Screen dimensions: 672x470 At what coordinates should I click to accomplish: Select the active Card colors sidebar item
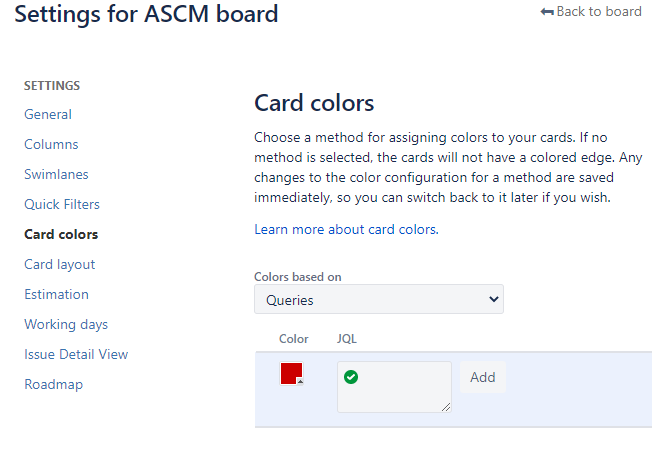(x=61, y=234)
